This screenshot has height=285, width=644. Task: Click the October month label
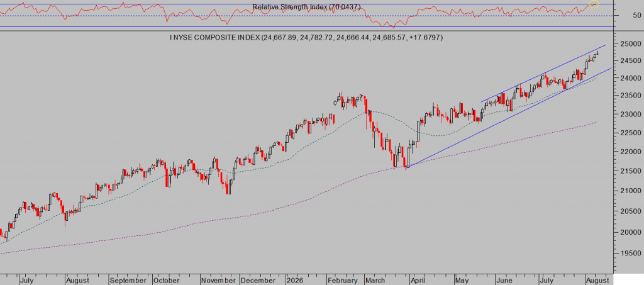point(166,281)
